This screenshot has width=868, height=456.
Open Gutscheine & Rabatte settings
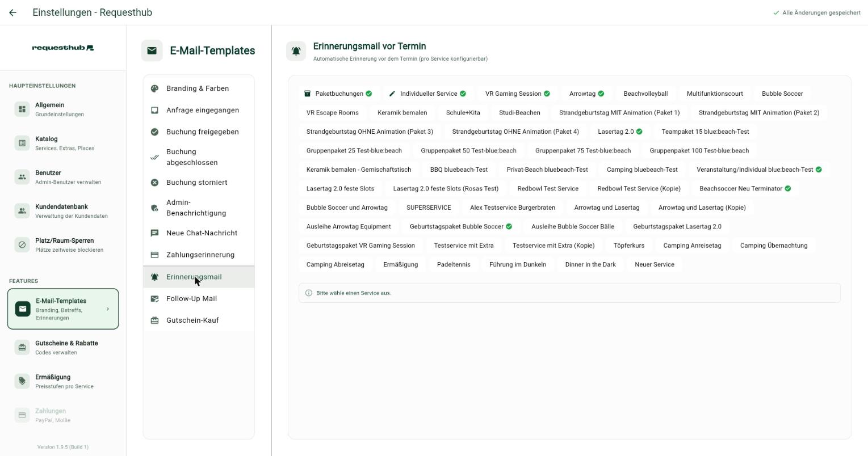click(x=63, y=347)
